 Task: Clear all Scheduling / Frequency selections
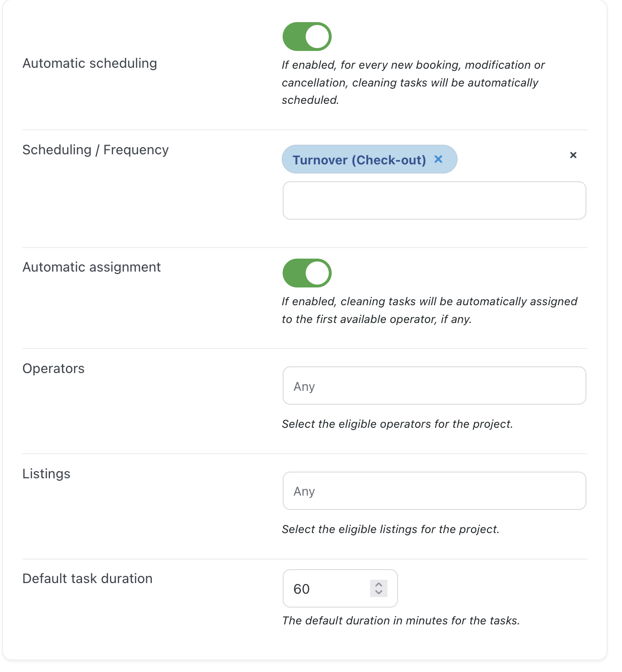pyautogui.click(x=573, y=155)
